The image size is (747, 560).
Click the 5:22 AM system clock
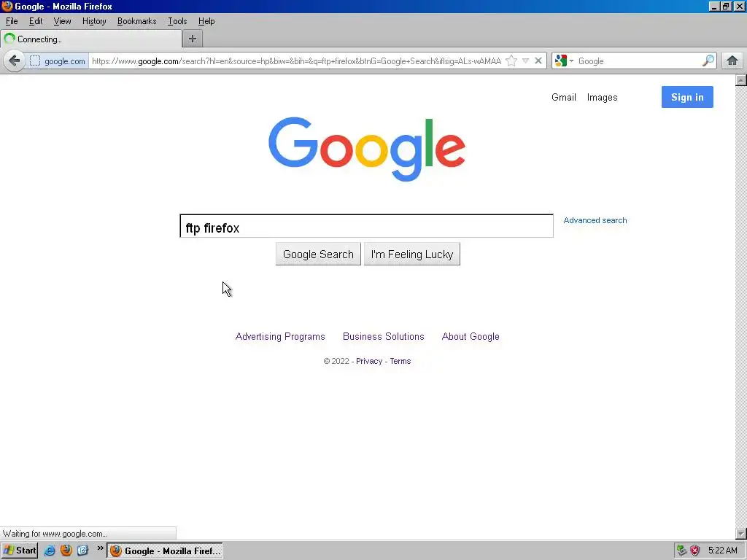point(723,551)
